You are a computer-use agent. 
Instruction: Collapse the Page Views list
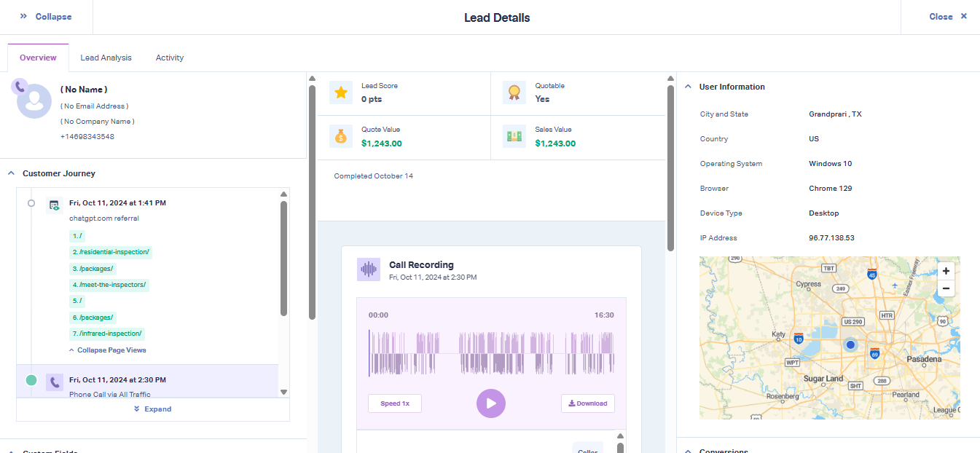107,350
